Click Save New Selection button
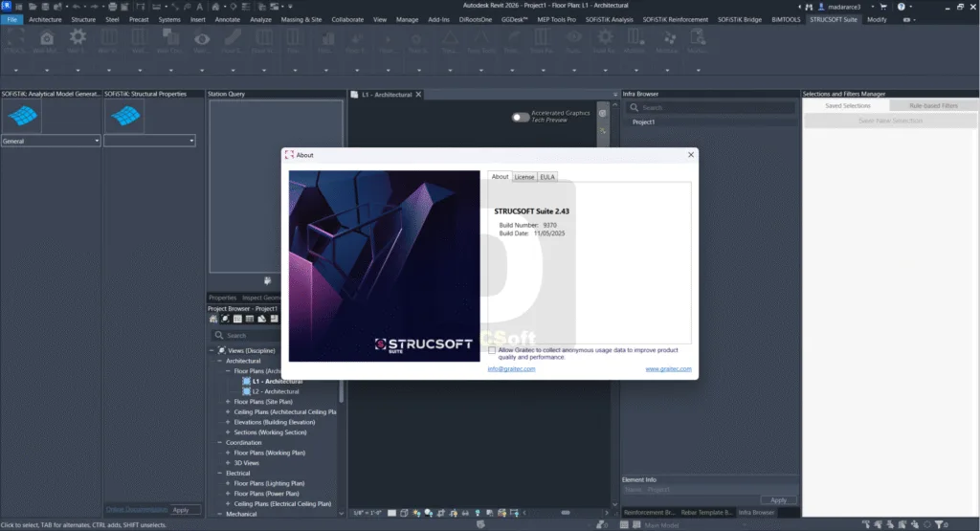 (x=890, y=121)
